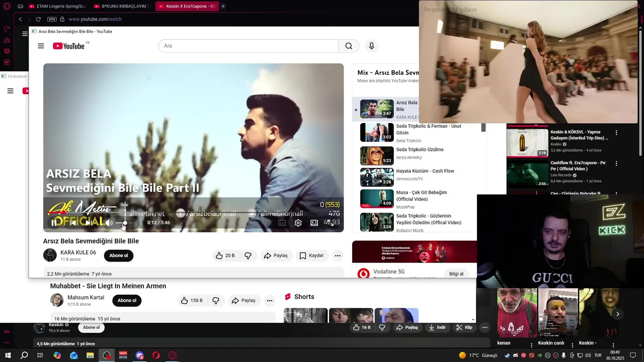Screen dimensions: 644x362
Task: Skip to next video in player
Action: 89,223
